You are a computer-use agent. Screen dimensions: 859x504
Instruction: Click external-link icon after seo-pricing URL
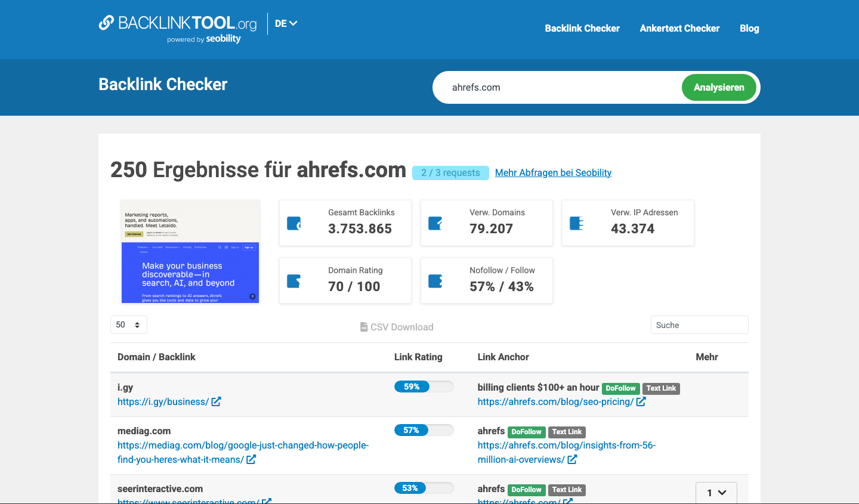(x=641, y=401)
